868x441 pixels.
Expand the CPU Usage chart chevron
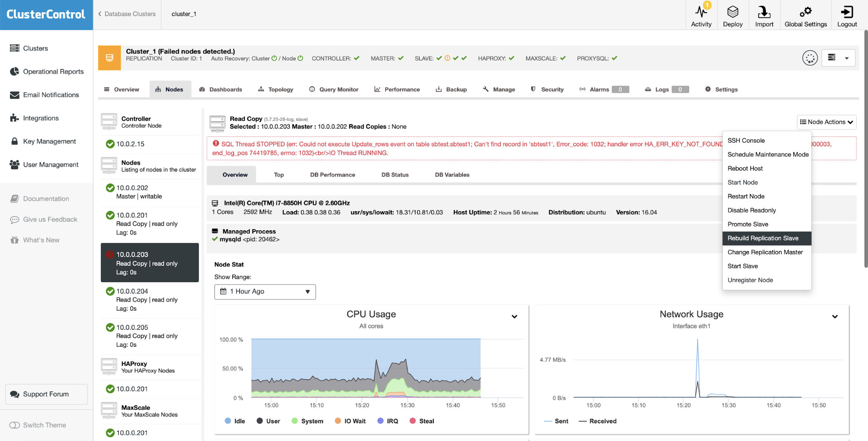(515, 317)
